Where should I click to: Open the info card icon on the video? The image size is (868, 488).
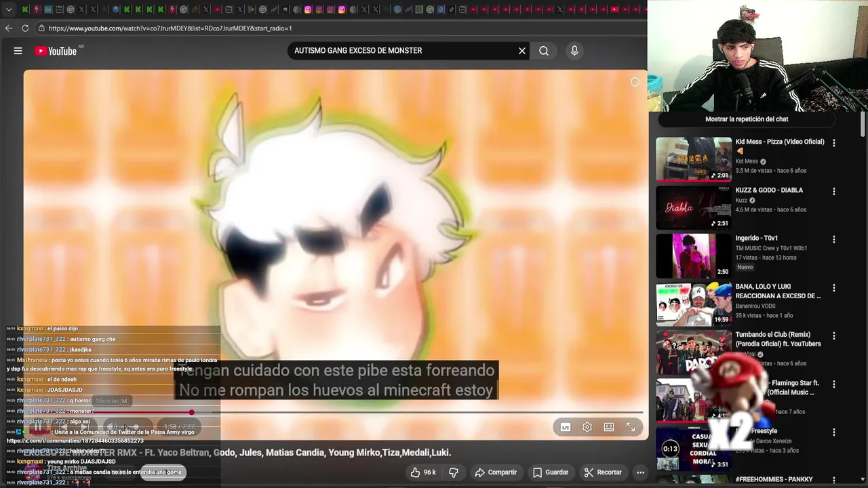point(635,82)
